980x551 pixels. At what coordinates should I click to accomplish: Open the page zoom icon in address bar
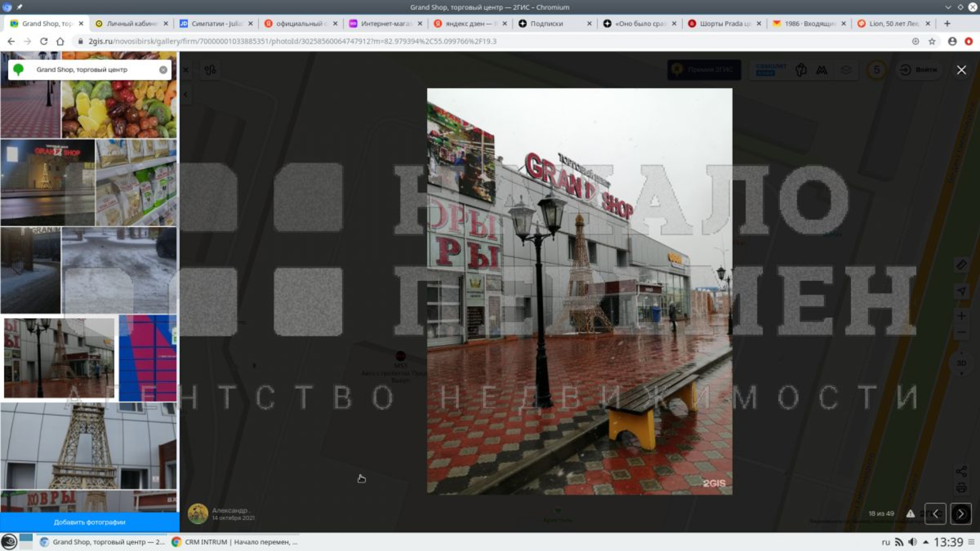(915, 42)
